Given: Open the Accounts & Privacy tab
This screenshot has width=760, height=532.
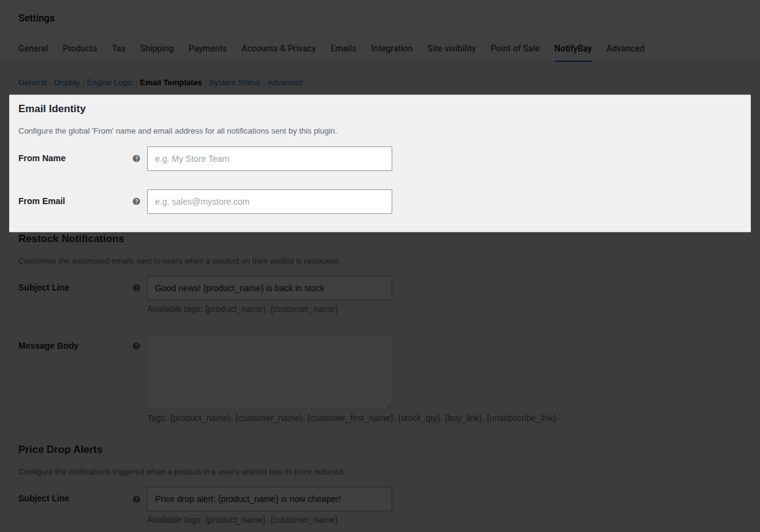Looking at the screenshot, I should (x=279, y=48).
